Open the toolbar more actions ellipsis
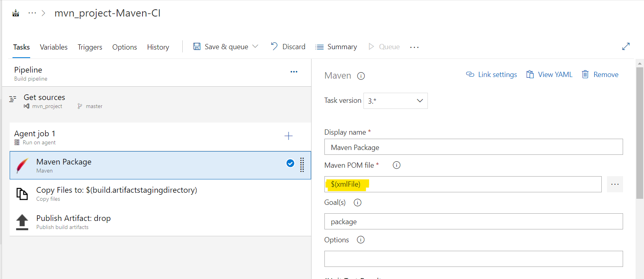The height and width of the screenshot is (279, 644). [414, 47]
